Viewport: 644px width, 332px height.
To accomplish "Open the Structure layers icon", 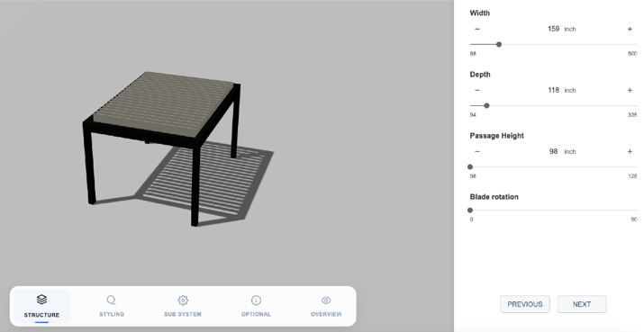I will point(41,300).
